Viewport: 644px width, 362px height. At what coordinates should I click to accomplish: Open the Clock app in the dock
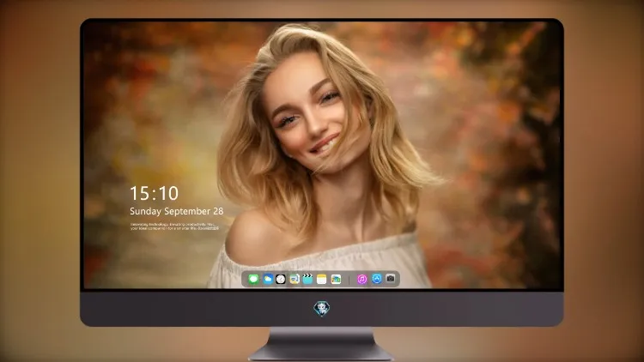(x=281, y=280)
